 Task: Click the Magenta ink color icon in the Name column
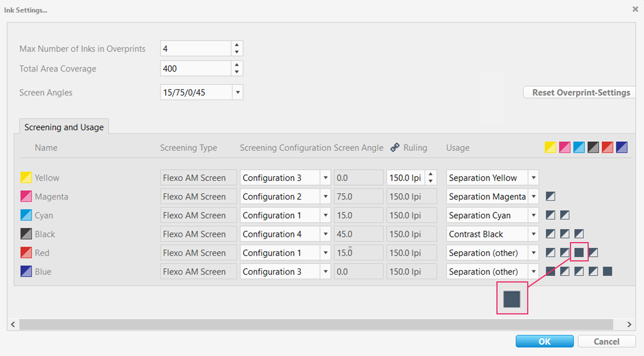click(x=26, y=197)
